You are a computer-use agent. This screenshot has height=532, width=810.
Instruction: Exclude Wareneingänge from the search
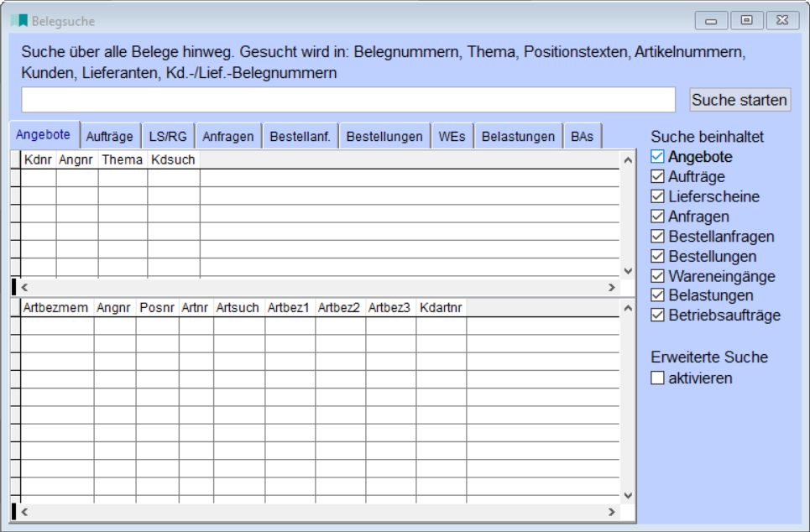pos(659,275)
